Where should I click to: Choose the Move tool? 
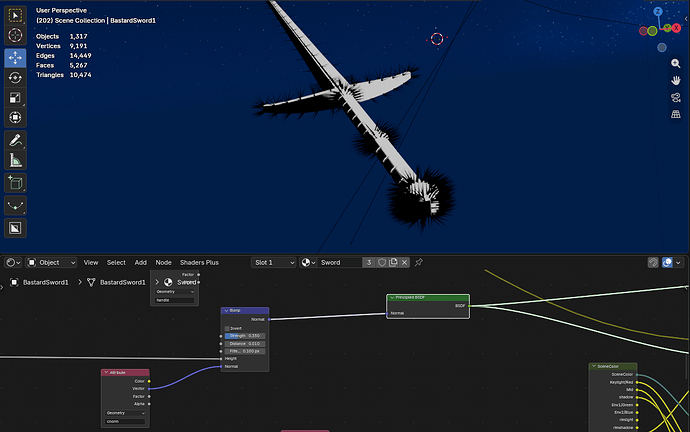(x=15, y=58)
